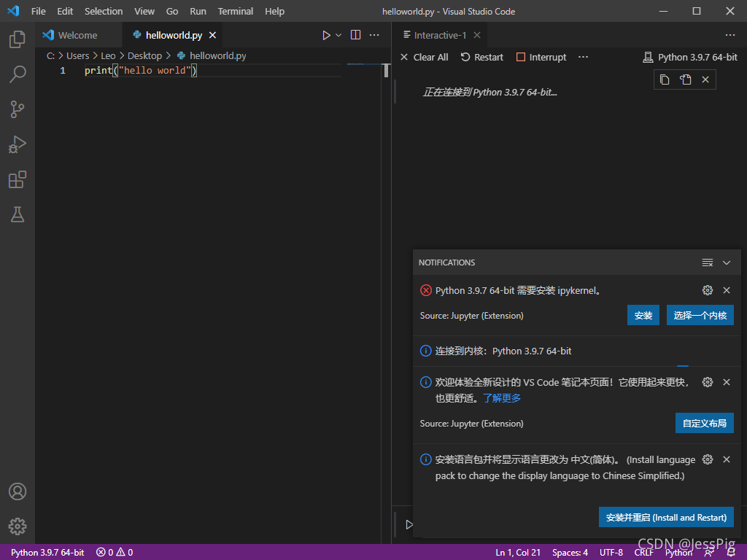Split the editor to the right
This screenshot has height=560, width=747.
pyautogui.click(x=355, y=35)
